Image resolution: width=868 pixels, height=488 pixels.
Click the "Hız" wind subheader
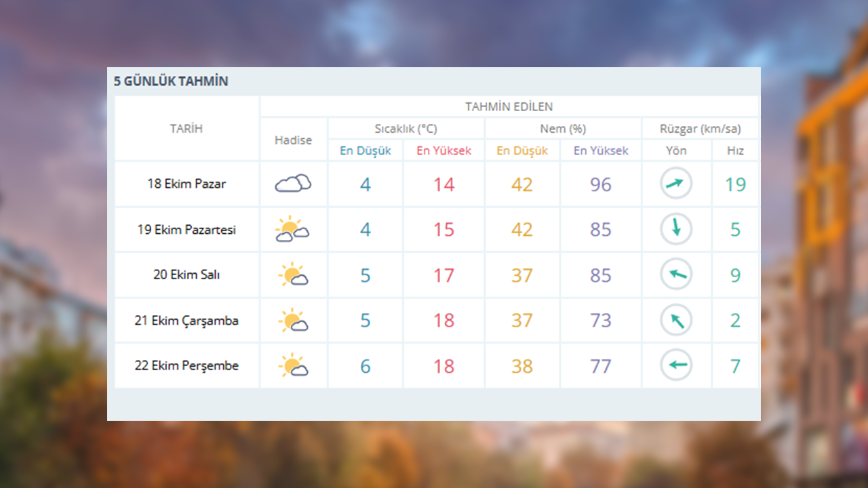click(735, 151)
